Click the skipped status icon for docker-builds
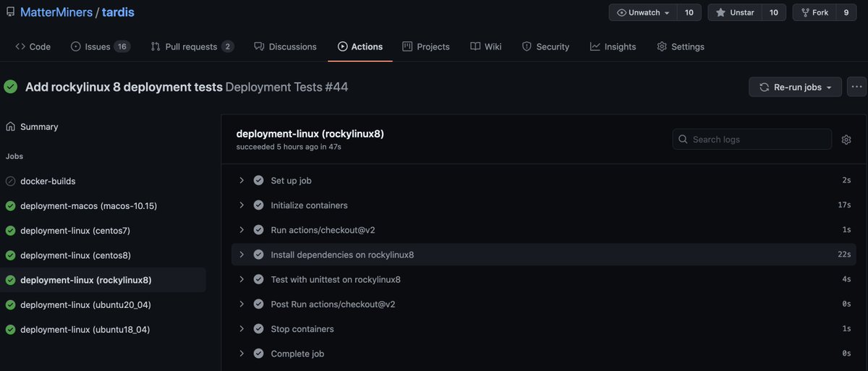The width and height of the screenshot is (868, 371). click(10, 182)
